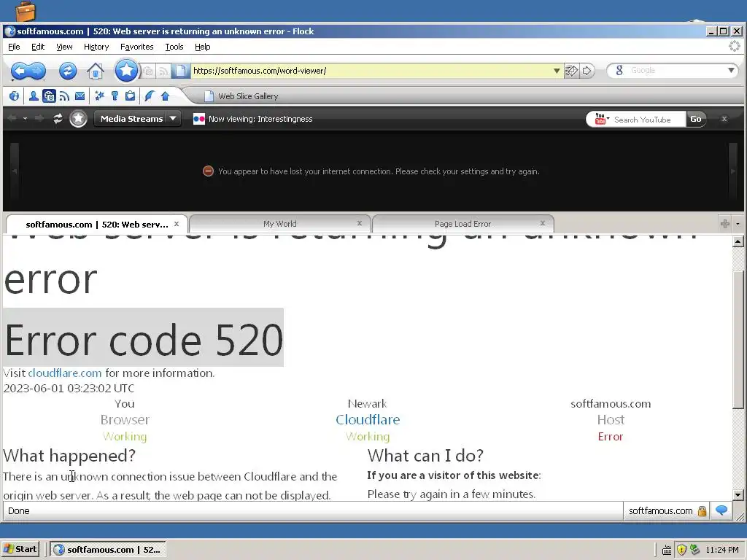The height and width of the screenshot is (560, 747).
Task: Close the softfamous.com tab
Action: click(x=177, y=224)
